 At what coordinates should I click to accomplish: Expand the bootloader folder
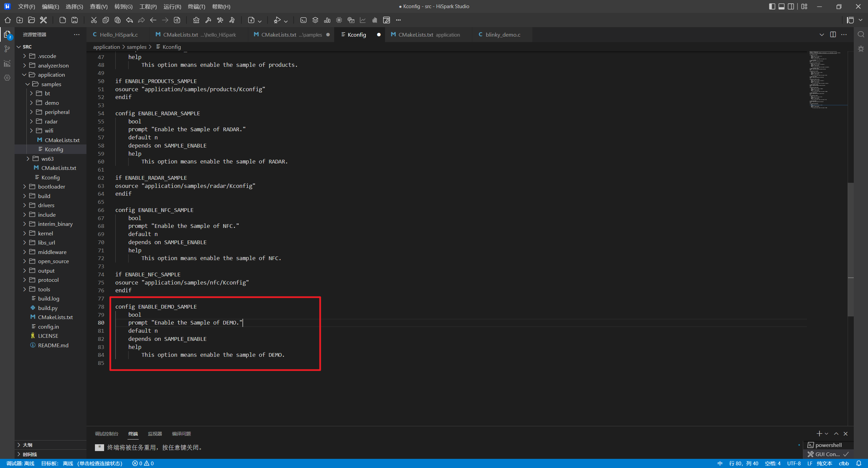[52, 187]
